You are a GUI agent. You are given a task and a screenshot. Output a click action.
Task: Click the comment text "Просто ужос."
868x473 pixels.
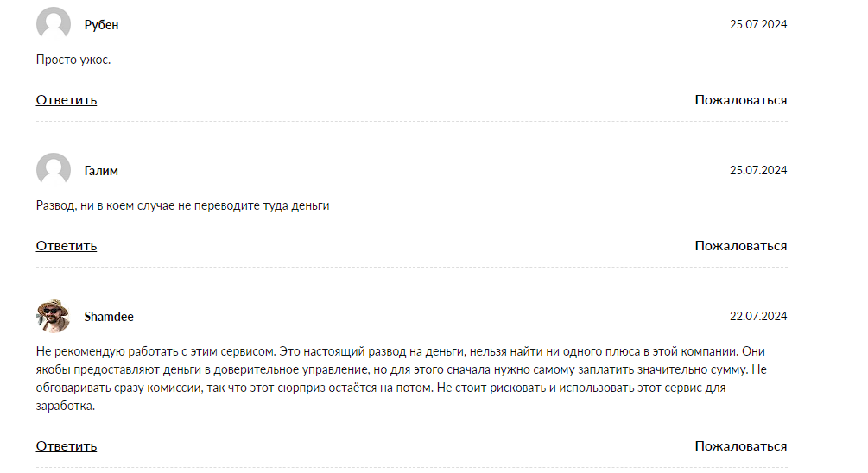(x=73, y=60)
